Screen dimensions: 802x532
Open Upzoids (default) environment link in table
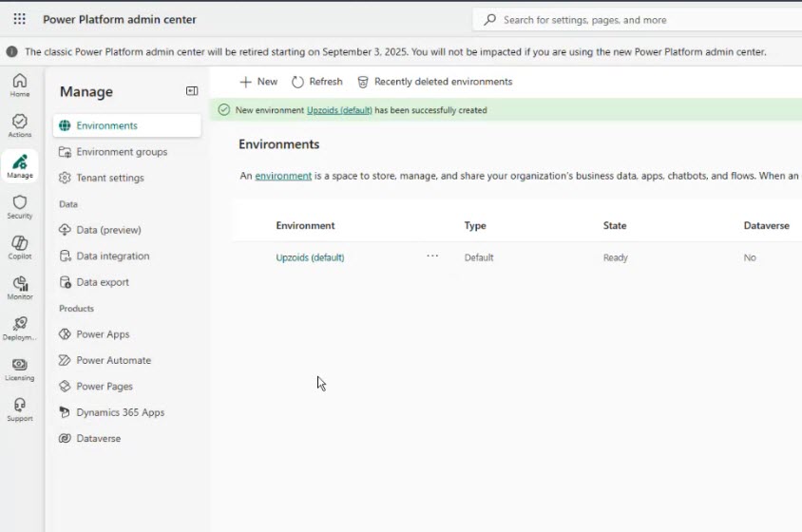click(x=310, y=257)
